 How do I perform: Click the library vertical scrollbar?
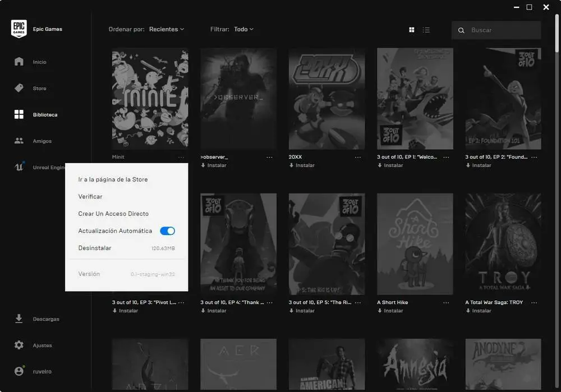point(557,34)
